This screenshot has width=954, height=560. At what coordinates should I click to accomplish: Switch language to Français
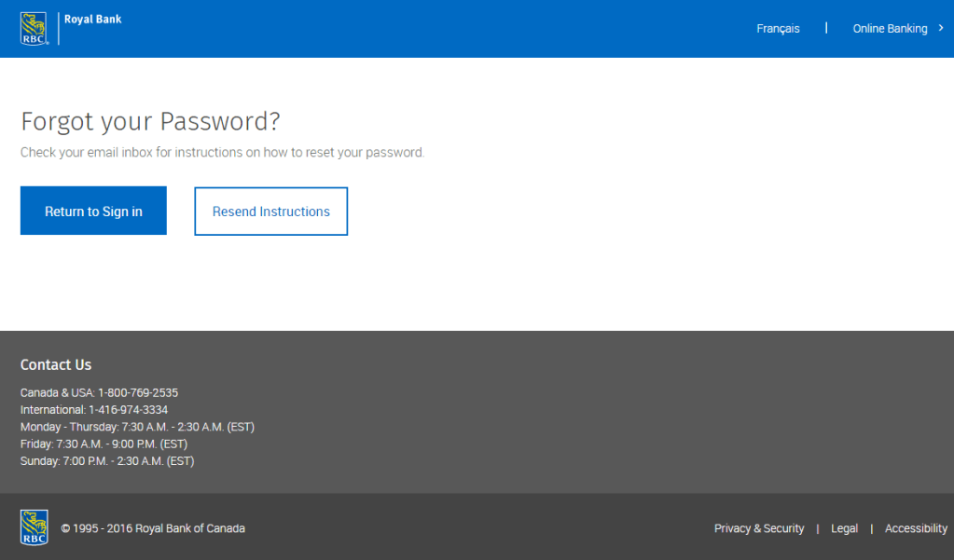point(778,29)
